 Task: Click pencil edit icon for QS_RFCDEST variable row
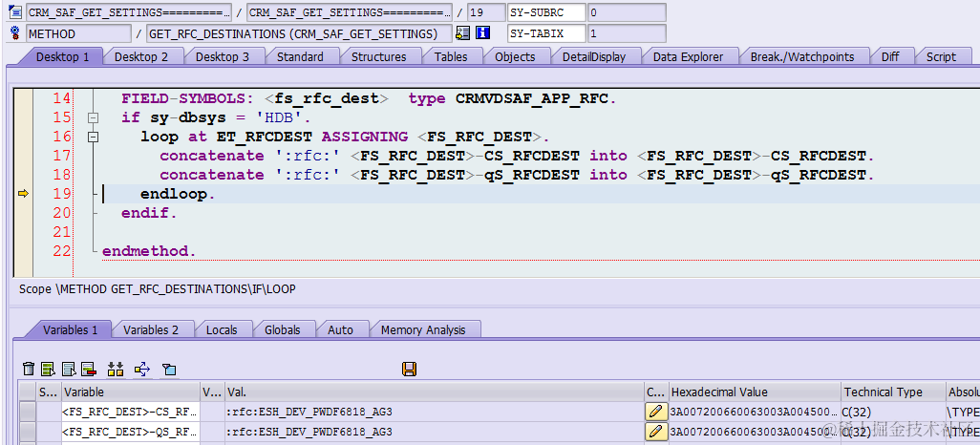(655, 432)
